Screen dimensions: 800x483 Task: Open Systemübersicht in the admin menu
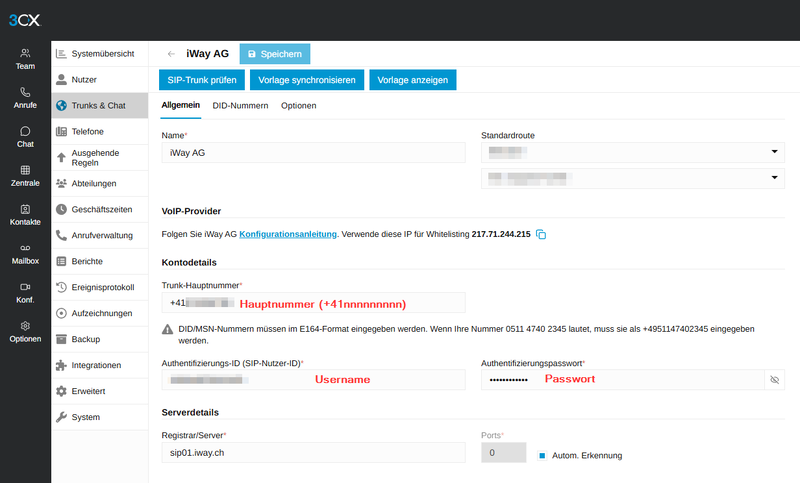(99, 54)
